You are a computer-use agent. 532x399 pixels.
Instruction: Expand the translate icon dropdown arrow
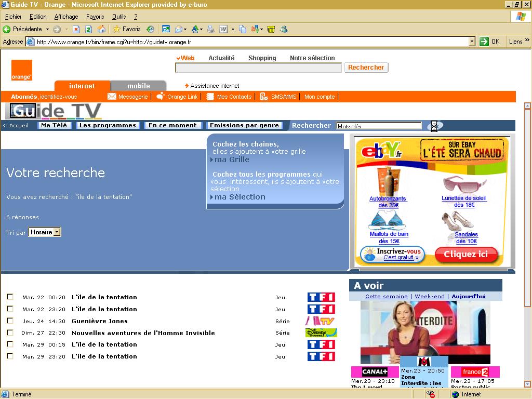point(262,29)
